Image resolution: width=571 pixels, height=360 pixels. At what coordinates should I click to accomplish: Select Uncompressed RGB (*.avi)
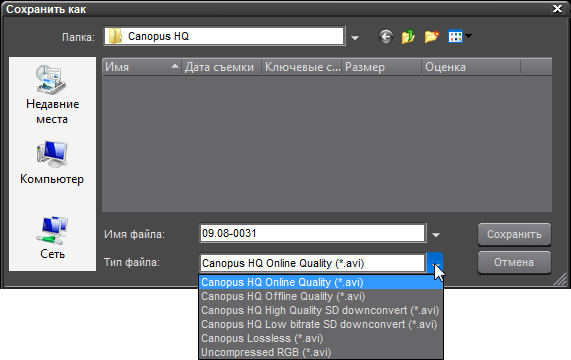click(321, 352)
